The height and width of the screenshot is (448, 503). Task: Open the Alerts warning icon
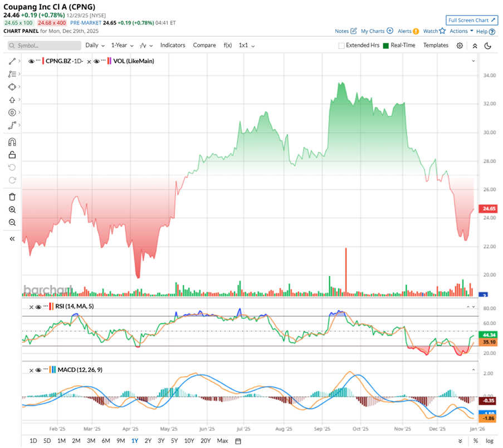416,31
